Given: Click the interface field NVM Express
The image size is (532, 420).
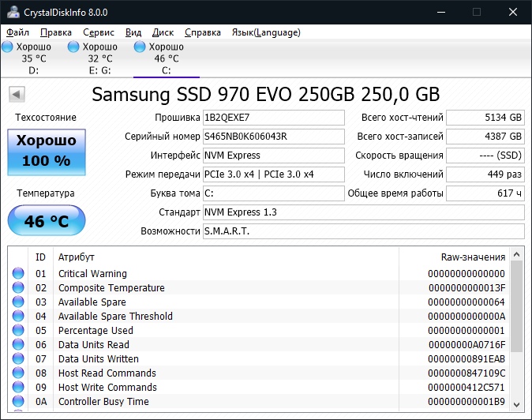Looking at the screenshot, I should [274, 156].
